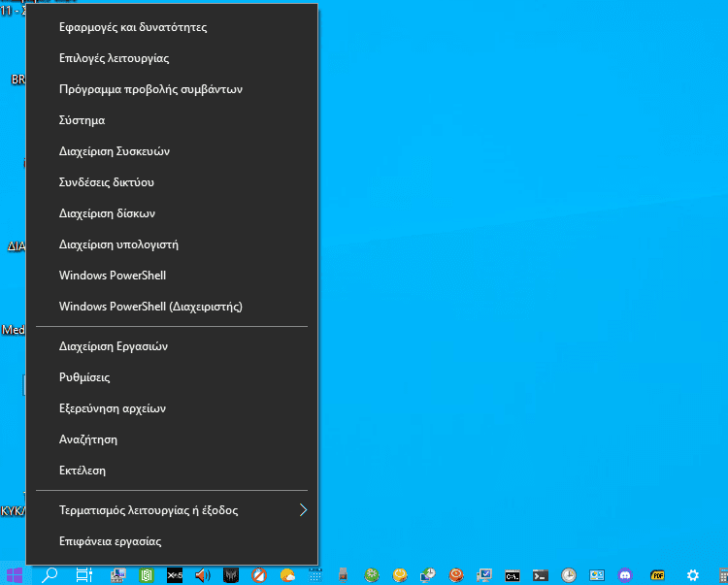Click the Windows Start button
Viewport: 728px width, 585px height.
[x=15, y=574]
